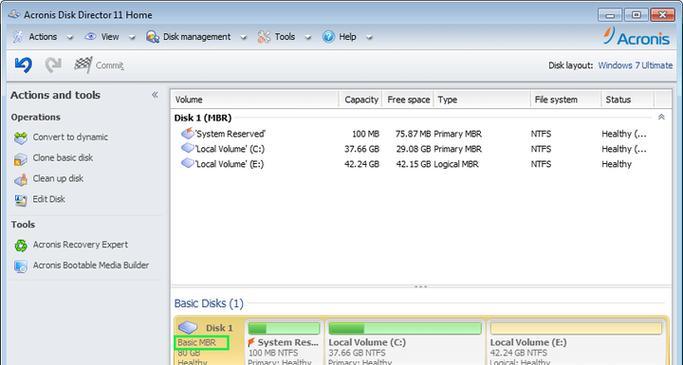The image size is (683, 365).
Task: Open Acronis Recovery Expert recycle icon
Action: tap(20, 245)
